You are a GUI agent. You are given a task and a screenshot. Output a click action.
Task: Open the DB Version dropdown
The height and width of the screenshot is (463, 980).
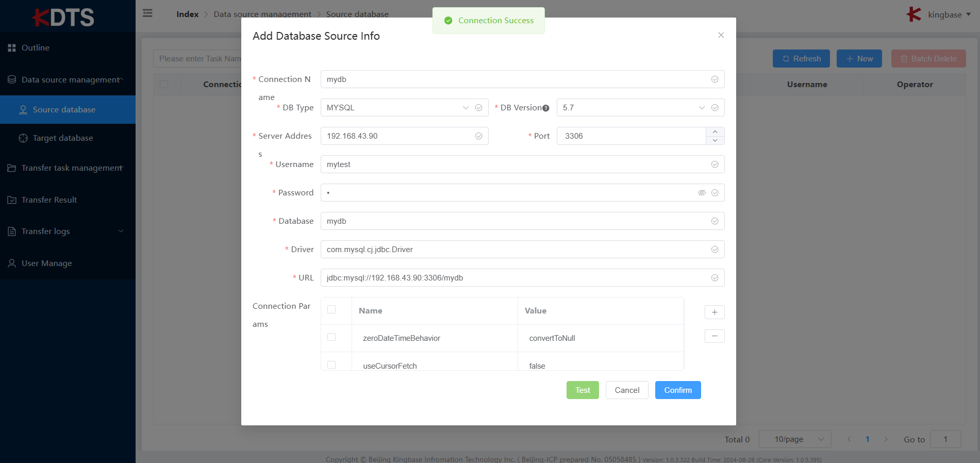pos(640,108)
